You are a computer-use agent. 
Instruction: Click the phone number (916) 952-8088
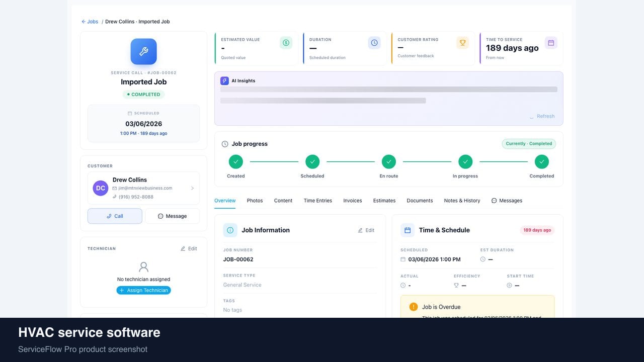point(136,197)
